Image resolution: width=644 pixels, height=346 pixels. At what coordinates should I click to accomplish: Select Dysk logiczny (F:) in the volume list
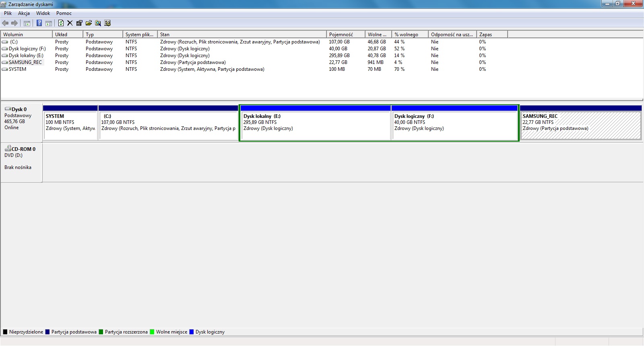[27, 49]
